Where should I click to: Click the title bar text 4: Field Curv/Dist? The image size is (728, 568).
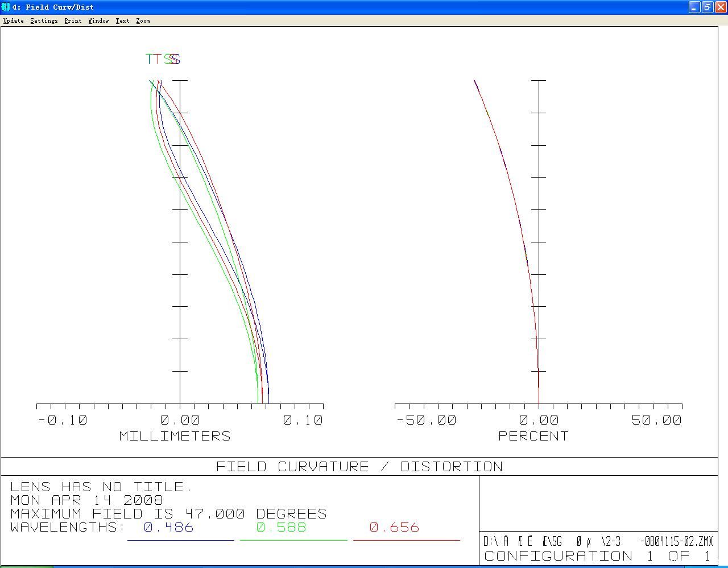(53, 7)
